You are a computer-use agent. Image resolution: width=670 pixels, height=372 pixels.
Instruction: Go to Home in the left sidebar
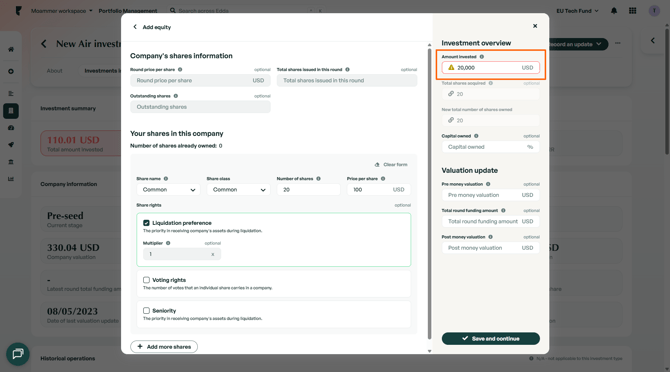click(x=11, y=50)
